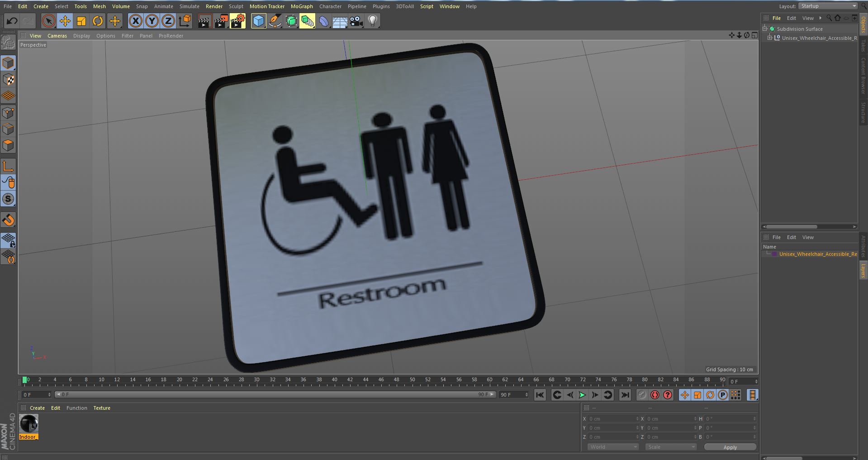Render to Picture Viewer

coord(221,21)
